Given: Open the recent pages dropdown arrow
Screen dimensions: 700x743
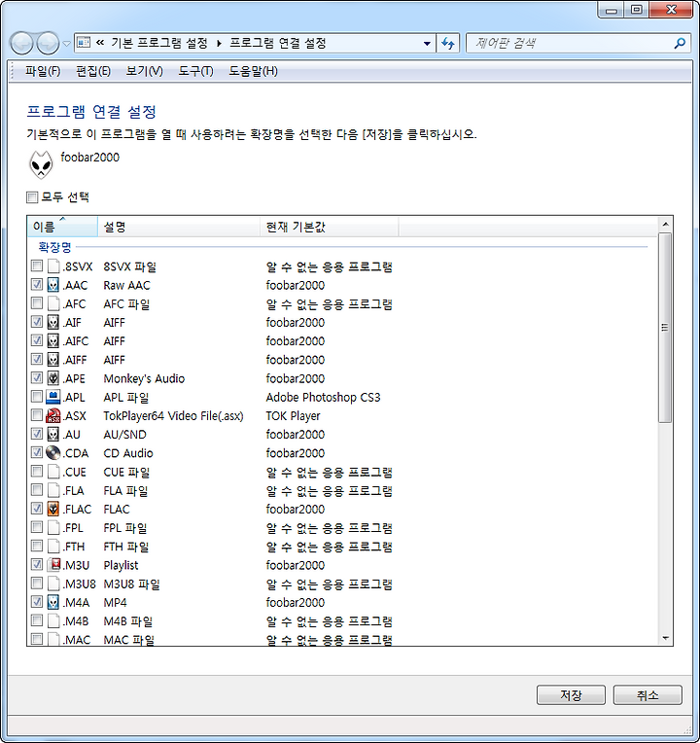Looking at the screenshot, I should (67, 44).
